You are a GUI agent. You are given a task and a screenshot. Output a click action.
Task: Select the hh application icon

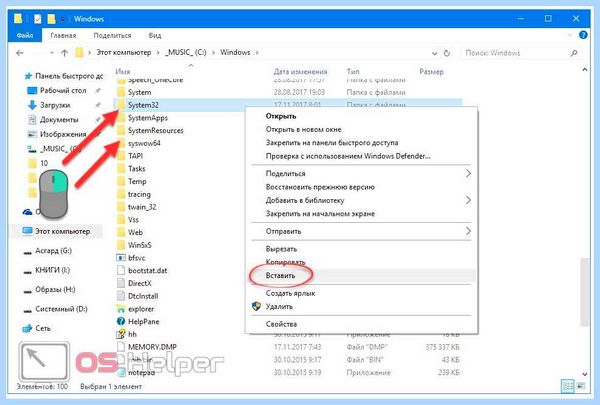pyautogui.click(x=121, y=334)
